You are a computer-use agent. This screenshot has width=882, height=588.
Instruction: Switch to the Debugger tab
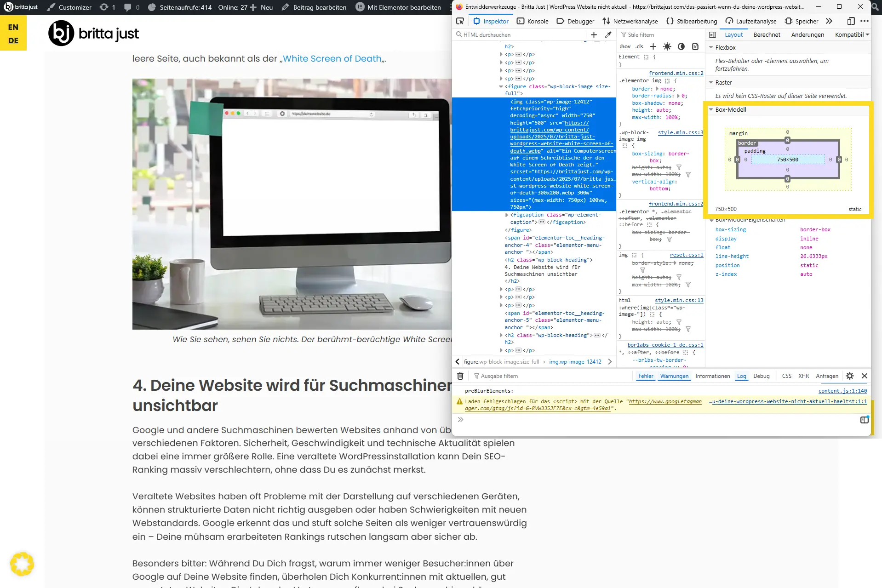click(x=575, y=21)
